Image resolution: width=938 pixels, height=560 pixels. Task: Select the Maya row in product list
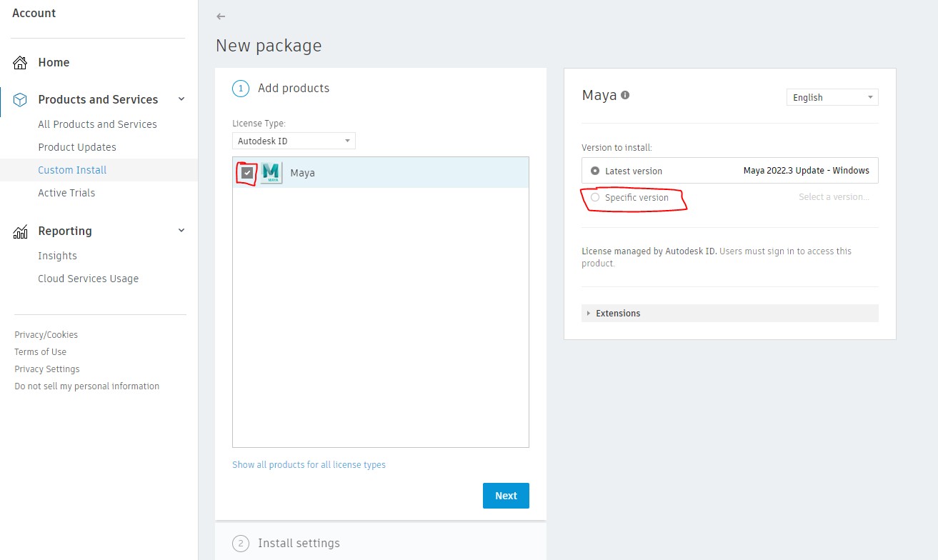point(381,173)
